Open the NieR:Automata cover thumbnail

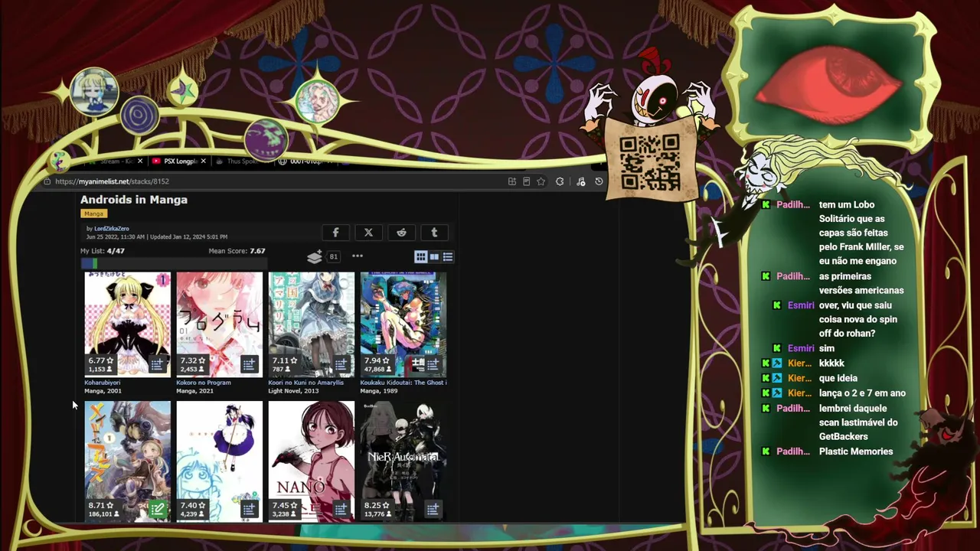[403, 461]
